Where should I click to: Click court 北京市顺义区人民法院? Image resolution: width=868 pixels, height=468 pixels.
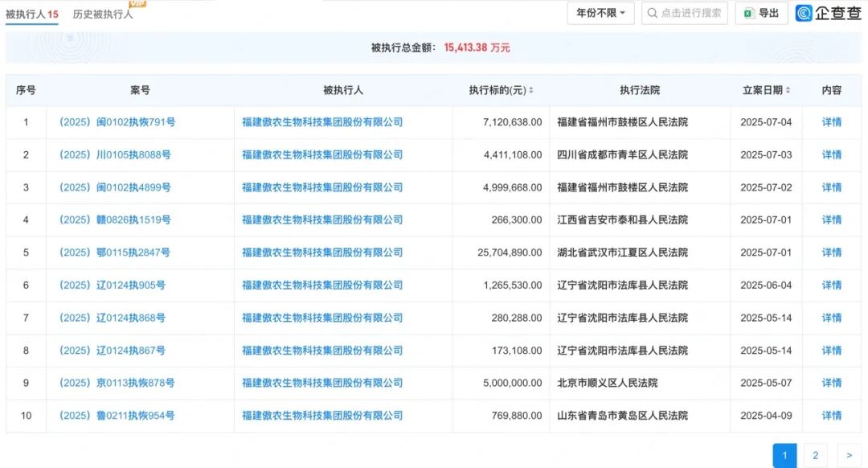(x=608, y=383)
